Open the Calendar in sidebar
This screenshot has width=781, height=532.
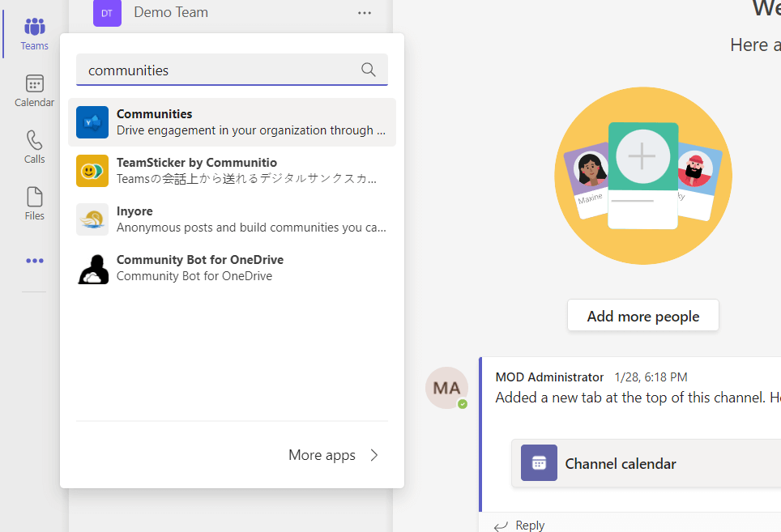point(34,91)
